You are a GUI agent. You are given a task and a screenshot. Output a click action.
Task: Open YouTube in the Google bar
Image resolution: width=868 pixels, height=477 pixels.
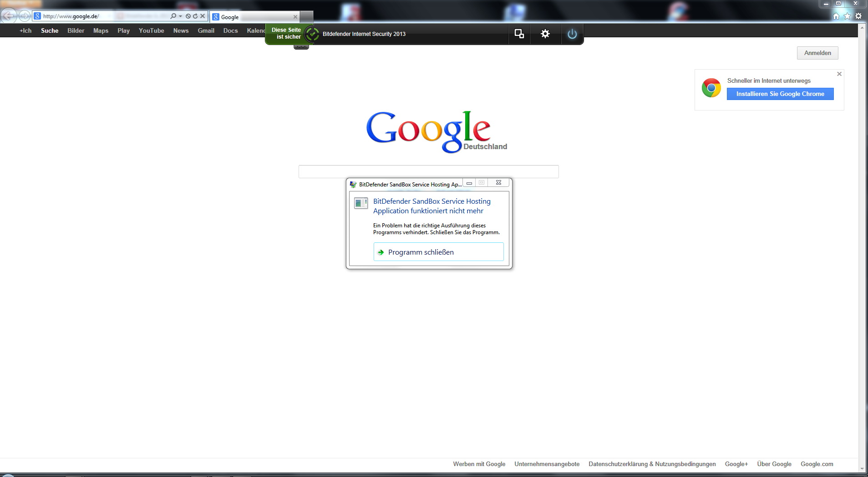(x=152, y=30)
